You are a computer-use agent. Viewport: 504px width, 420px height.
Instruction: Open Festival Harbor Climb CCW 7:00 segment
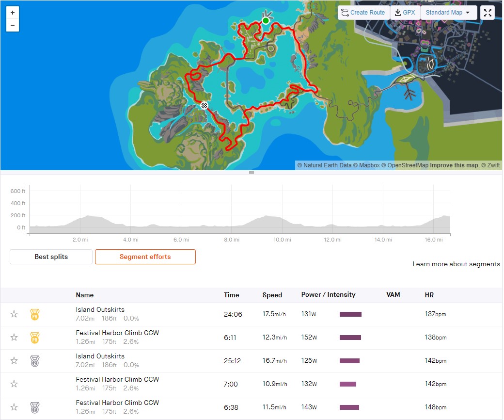tap(118, 380)
